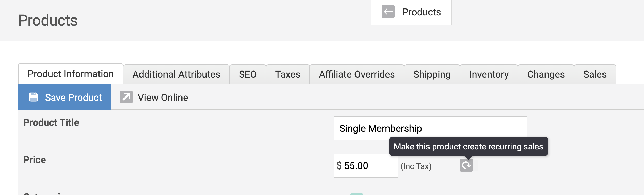This screenshot has height=195, width=644.
Task: Click the View Online arrow icon
Action: [x=126, y=97]
